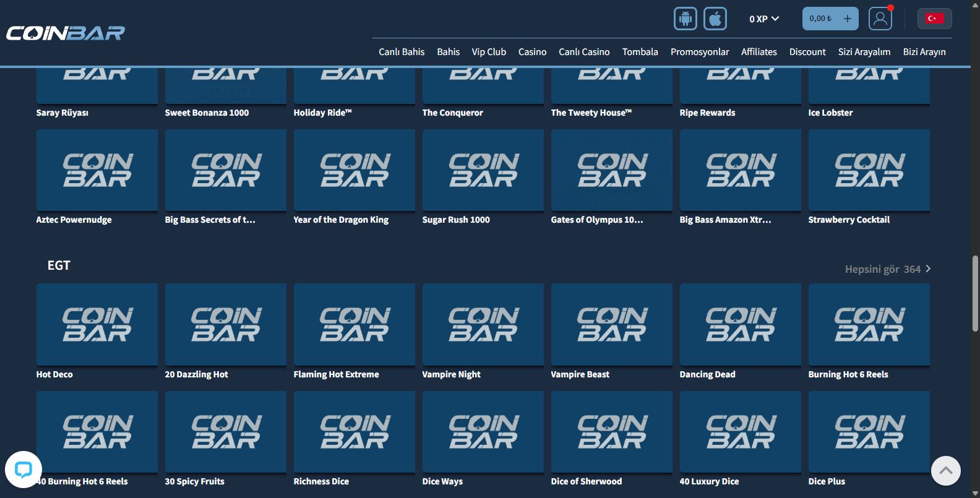Open the Canlı Casino menu item
980x498 pixels.
(x=584, y=52)
